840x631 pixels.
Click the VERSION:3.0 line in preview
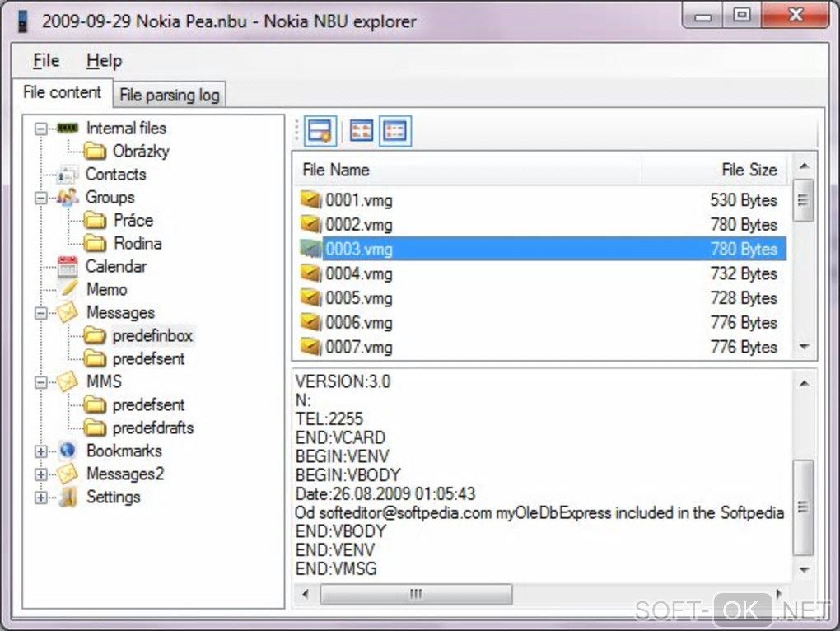coord(343,381)
